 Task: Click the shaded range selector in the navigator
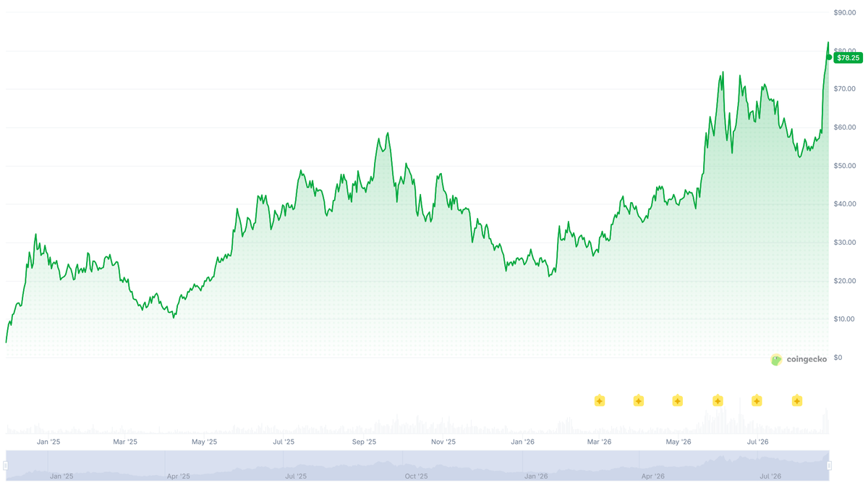(417, 466)
